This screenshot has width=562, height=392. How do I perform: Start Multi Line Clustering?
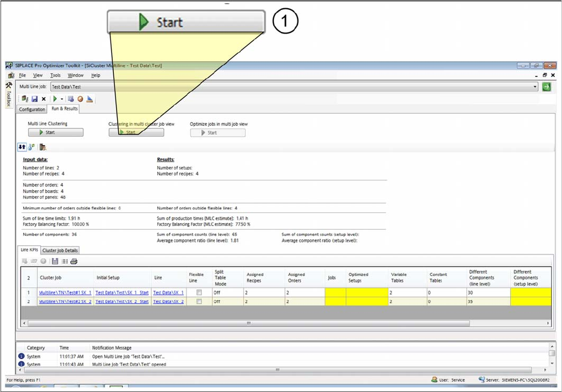56,132
